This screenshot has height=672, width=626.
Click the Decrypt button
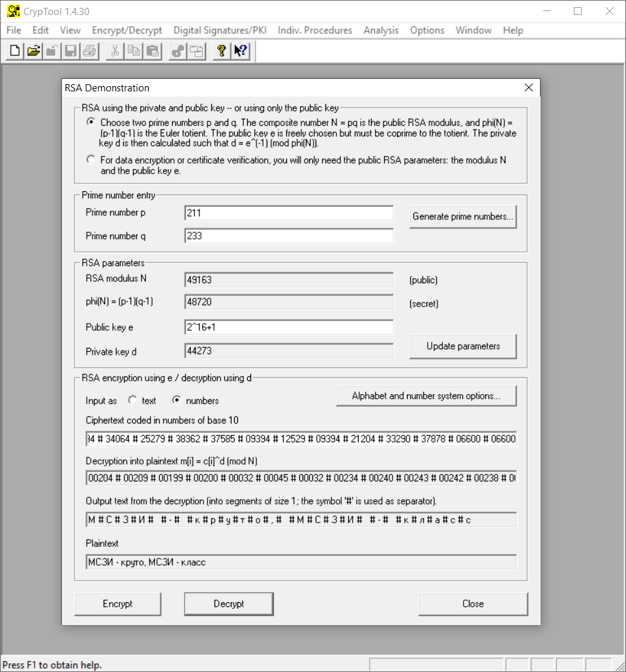(x=229, y=604)
